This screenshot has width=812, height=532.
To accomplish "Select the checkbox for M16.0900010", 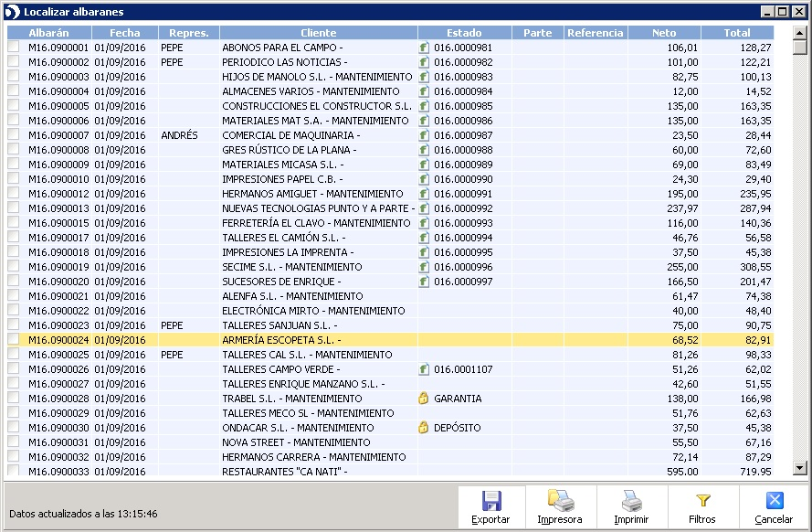I will [14, 178].
